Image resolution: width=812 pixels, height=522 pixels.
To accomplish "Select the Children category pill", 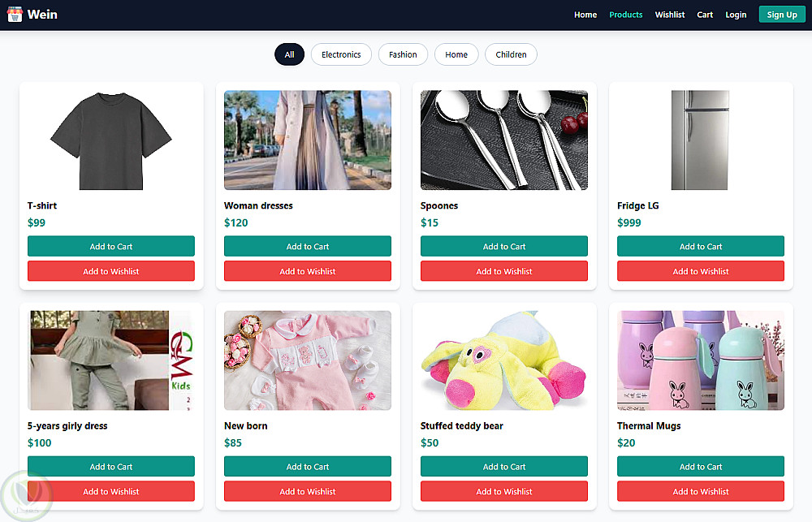I will point(511,54).
